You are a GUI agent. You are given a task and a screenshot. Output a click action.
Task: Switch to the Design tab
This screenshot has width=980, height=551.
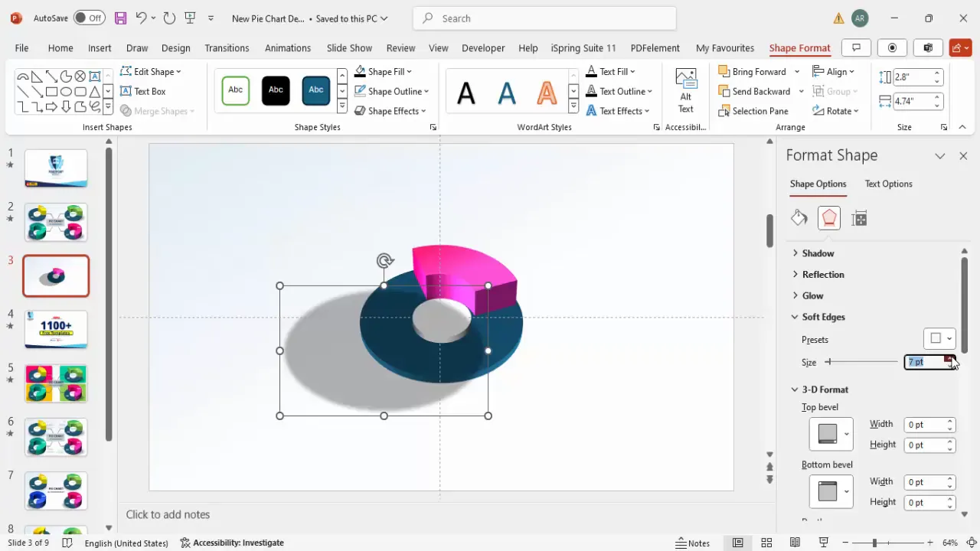coord(175,47)
